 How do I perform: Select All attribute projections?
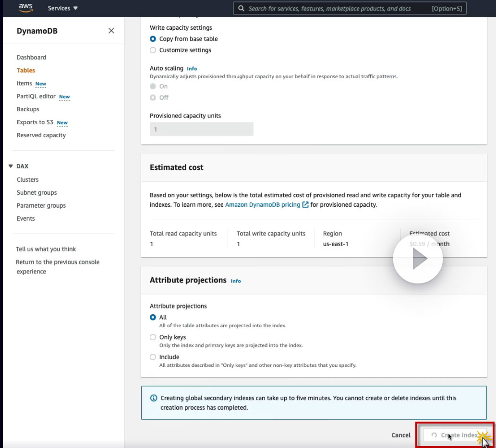coord(153,317)
